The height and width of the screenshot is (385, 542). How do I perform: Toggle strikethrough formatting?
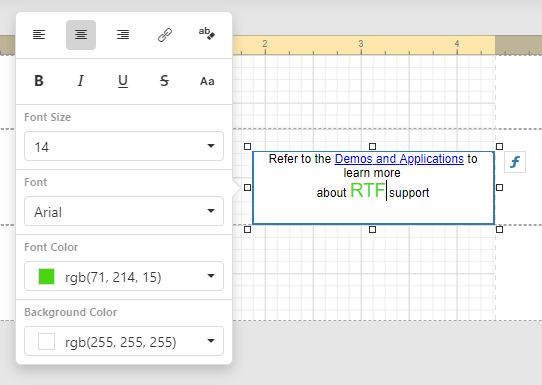165,81
